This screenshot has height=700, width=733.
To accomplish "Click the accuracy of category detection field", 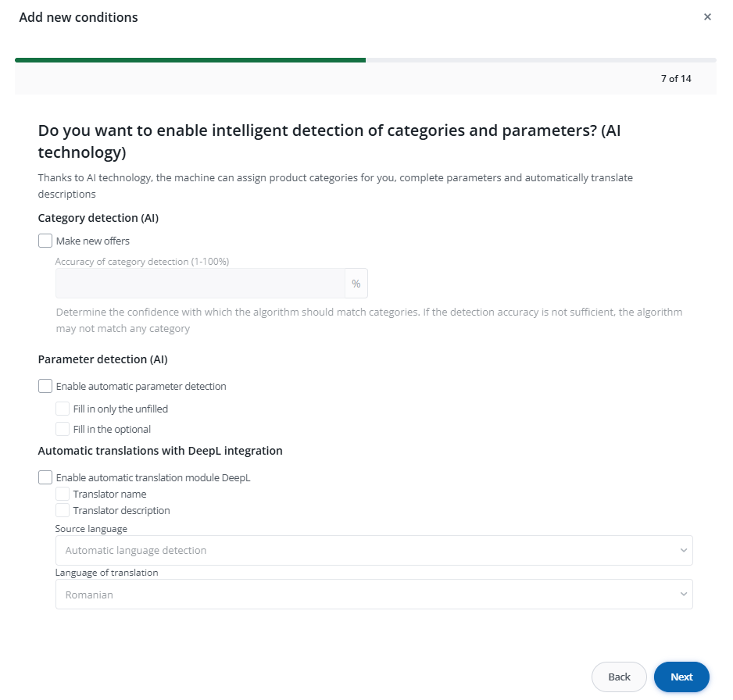I will pyautogui.click(x=200, y=284).
